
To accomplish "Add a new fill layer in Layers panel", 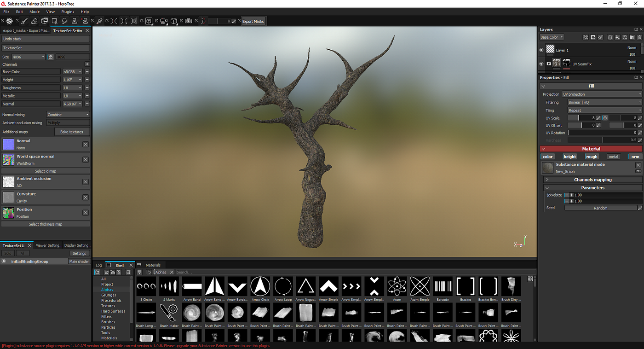I will point(617,37).
